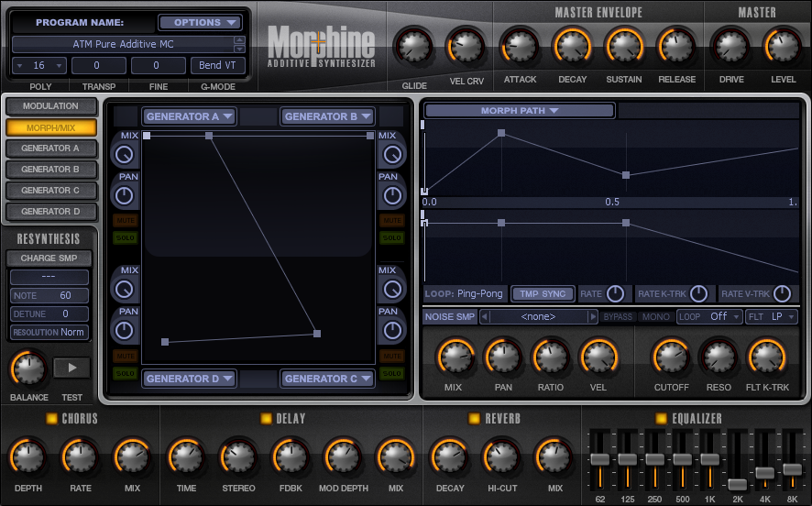Click the morph Rate knob
The width and height of the screenshot is (812, 506).
tap(615, 293)
